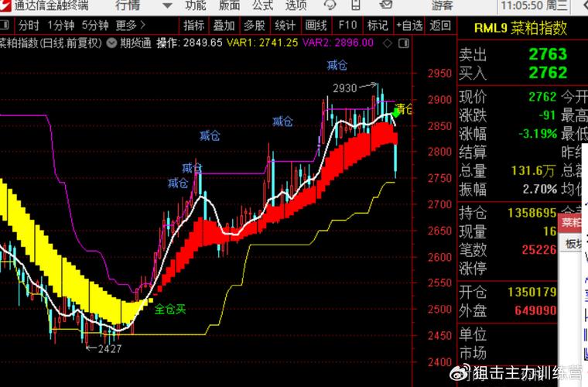Click the 笔数 value 25226
The height and width of the screenshot is (387, 588).
coord(539,250)
